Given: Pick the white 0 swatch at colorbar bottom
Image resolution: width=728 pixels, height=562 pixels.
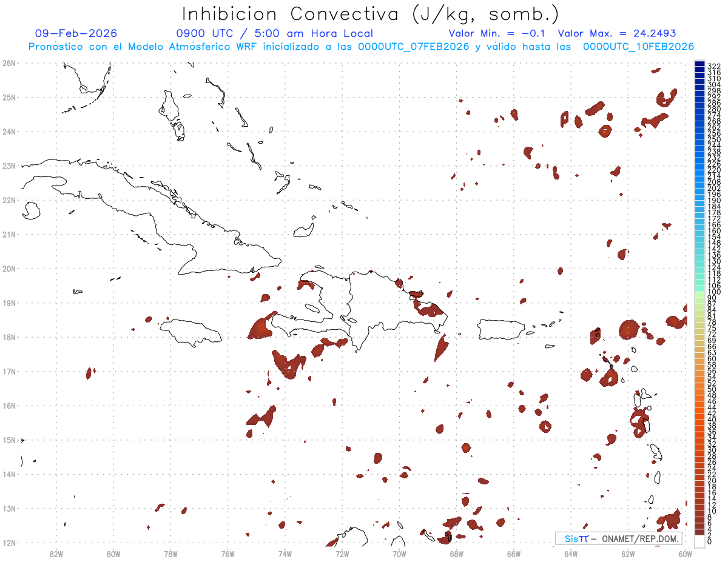Looking at the screenshot, I should [x=699, y=541].
